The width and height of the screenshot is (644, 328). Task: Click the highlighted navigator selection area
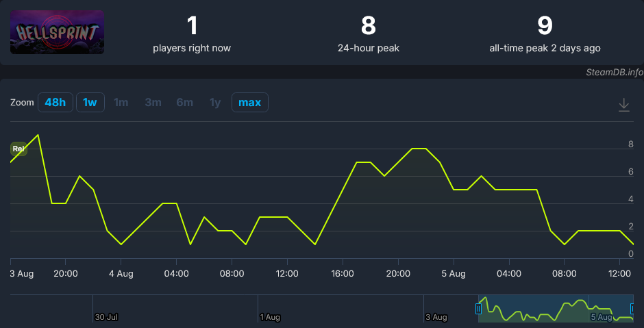556,309
